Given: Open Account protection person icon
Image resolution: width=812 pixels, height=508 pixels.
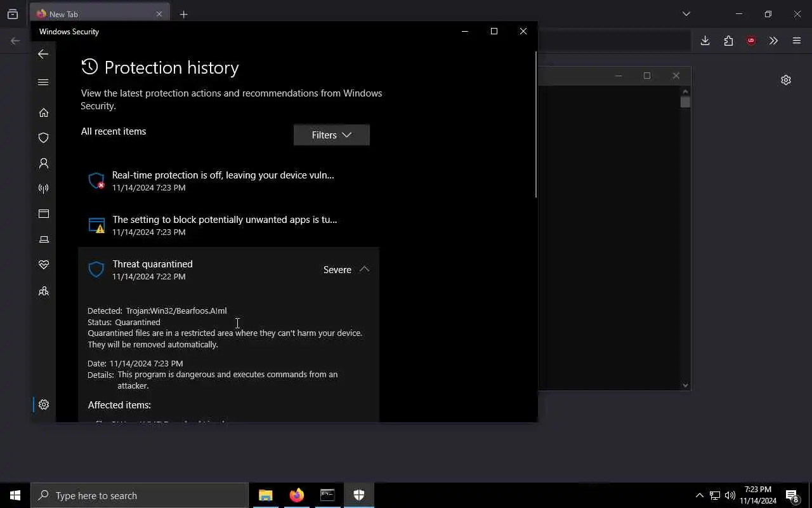Looking at the screenshot, I should tap(44, 163).
